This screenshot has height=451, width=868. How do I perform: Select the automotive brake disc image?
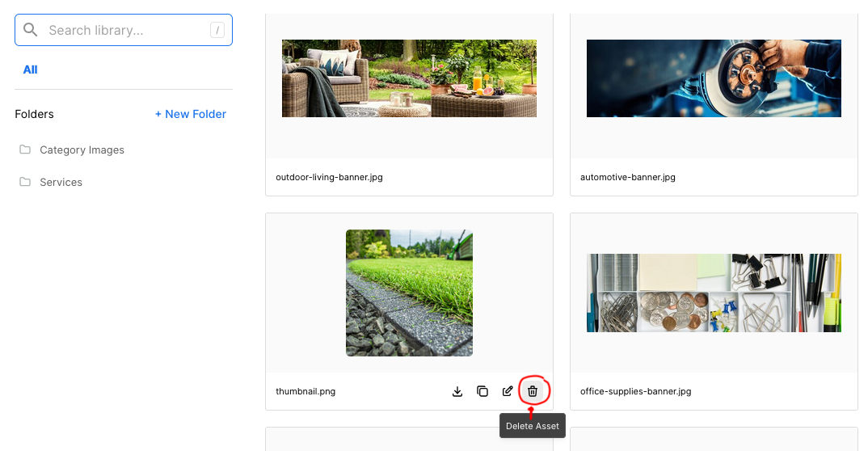[x=714, y=78]
